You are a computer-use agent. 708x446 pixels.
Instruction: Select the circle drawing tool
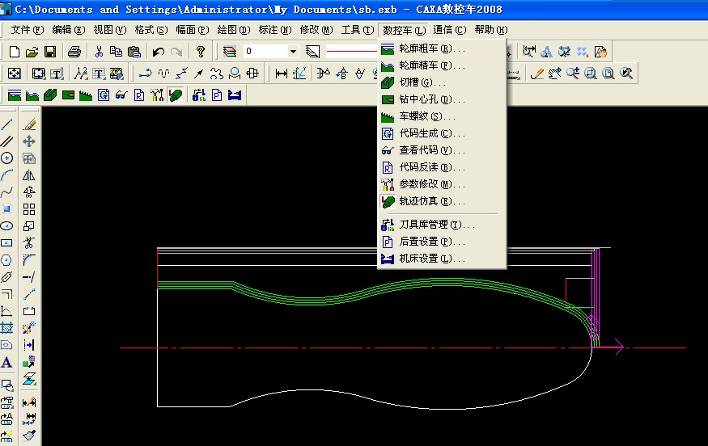pos(7,158)
